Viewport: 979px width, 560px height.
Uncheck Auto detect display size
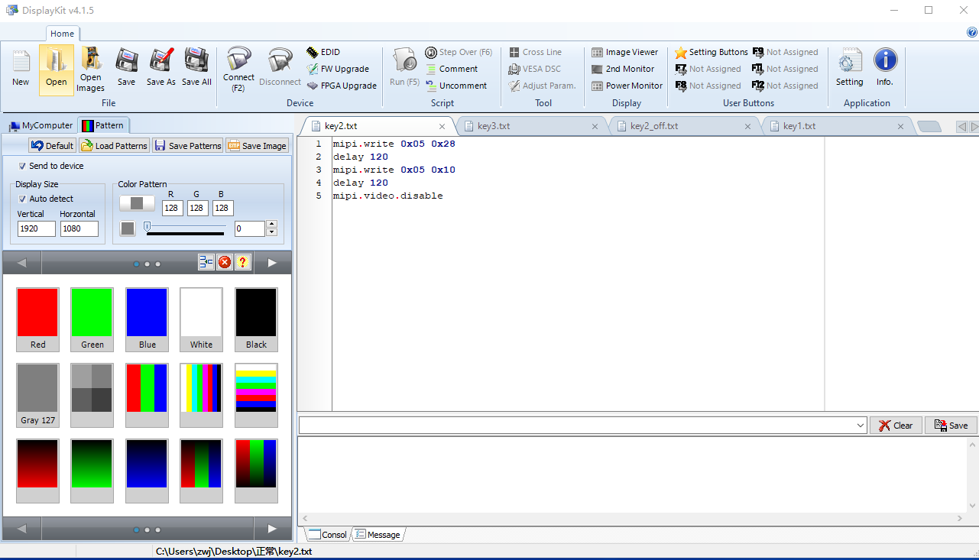(x=22, y=199)
